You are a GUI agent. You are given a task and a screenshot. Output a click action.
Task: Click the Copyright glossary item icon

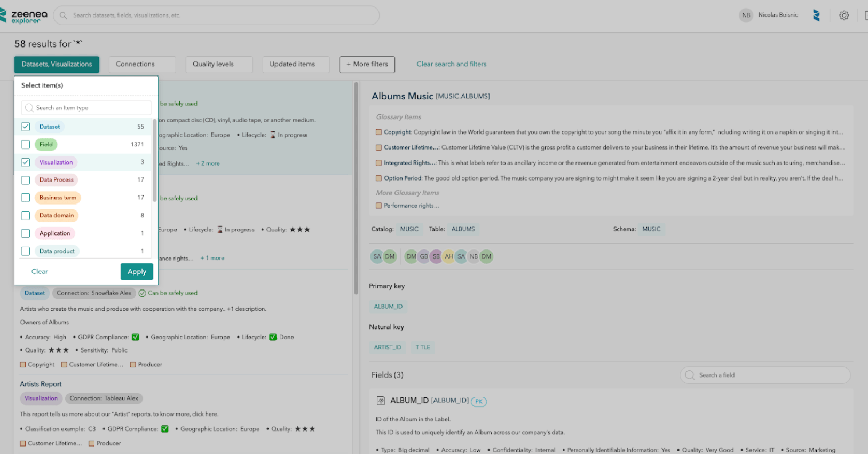click(378, 132)
